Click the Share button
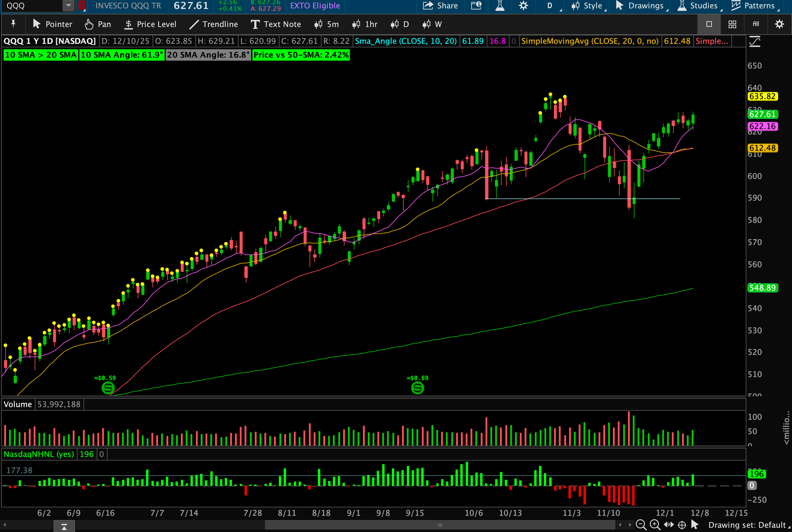Screen dimensions: 792x532 tap(440, 6)
